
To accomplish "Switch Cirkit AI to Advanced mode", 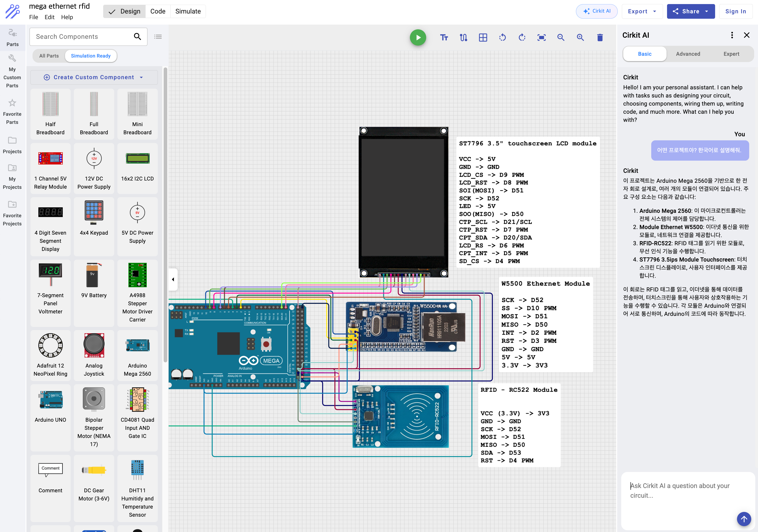I will tap(688, 54).
